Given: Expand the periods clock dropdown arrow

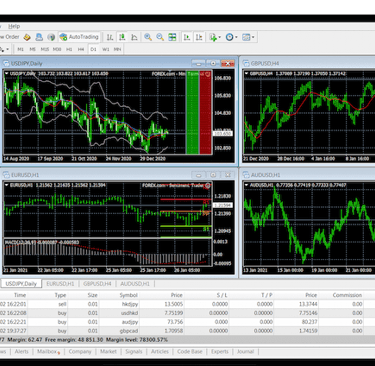Looking at the screenshot, I should [236, 37].
